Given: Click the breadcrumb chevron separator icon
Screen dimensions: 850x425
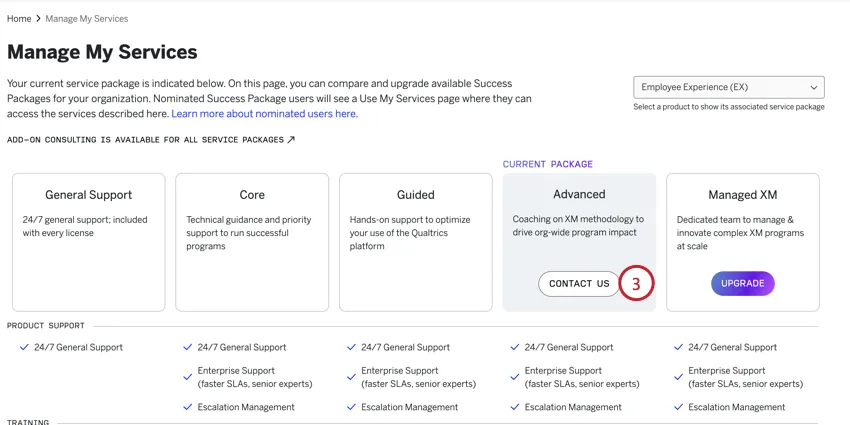Looking at the screenshot, I should [38, 19].
